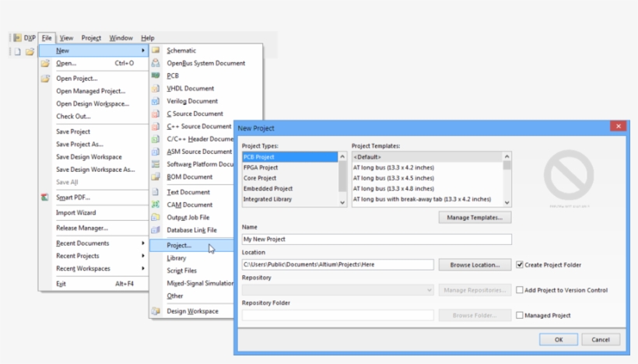The image size is (638, 364).
Task: Click Manage Repositories button
Action: [x=475, y=290]
